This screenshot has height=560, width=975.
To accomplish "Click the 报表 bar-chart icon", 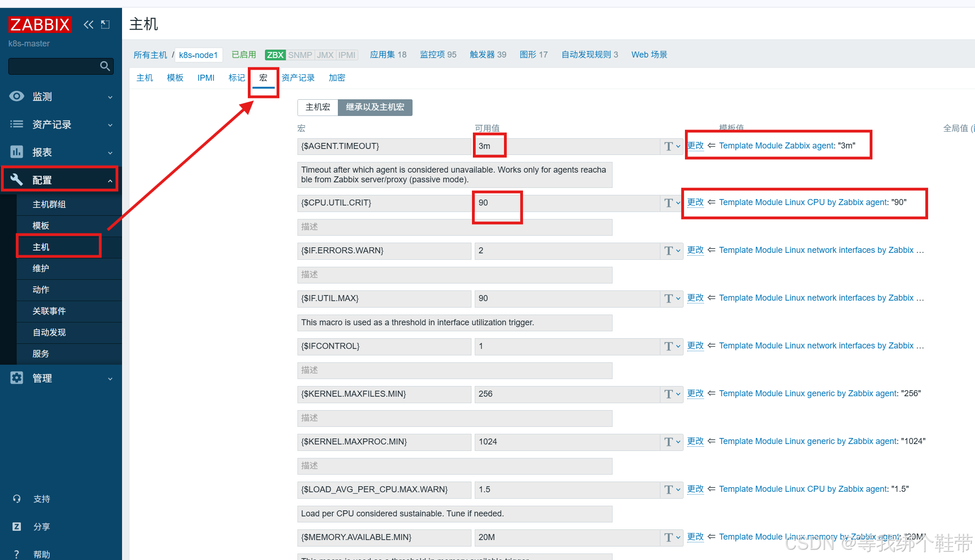I will [17, 152].
